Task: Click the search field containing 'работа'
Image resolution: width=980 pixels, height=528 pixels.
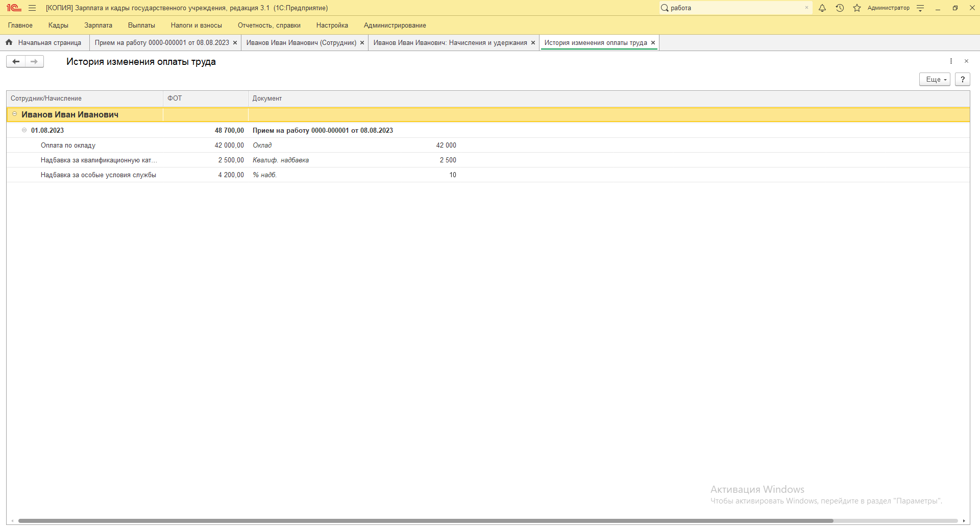Action: (735, 8)
